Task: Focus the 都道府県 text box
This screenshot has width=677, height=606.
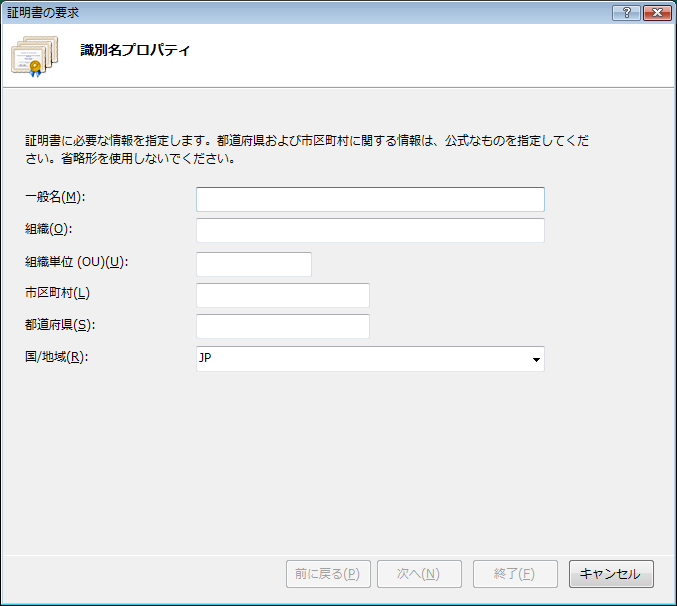Action: [283, 326]
